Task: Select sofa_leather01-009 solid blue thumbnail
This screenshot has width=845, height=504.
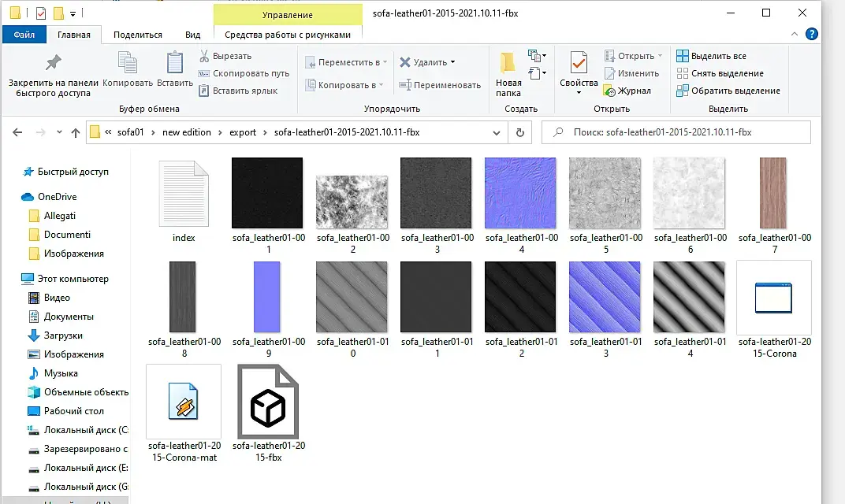Action: [267, 297]
